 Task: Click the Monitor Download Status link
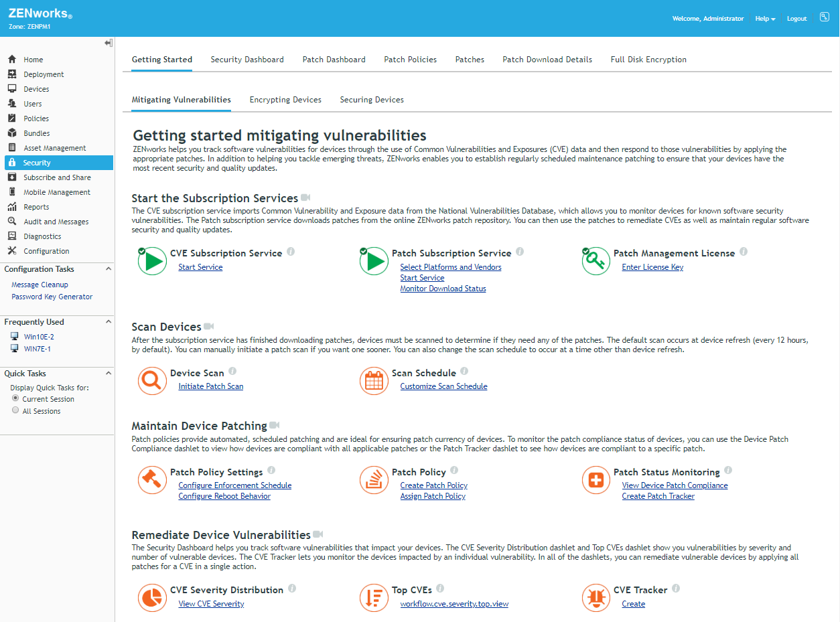[x=443, y=289]
